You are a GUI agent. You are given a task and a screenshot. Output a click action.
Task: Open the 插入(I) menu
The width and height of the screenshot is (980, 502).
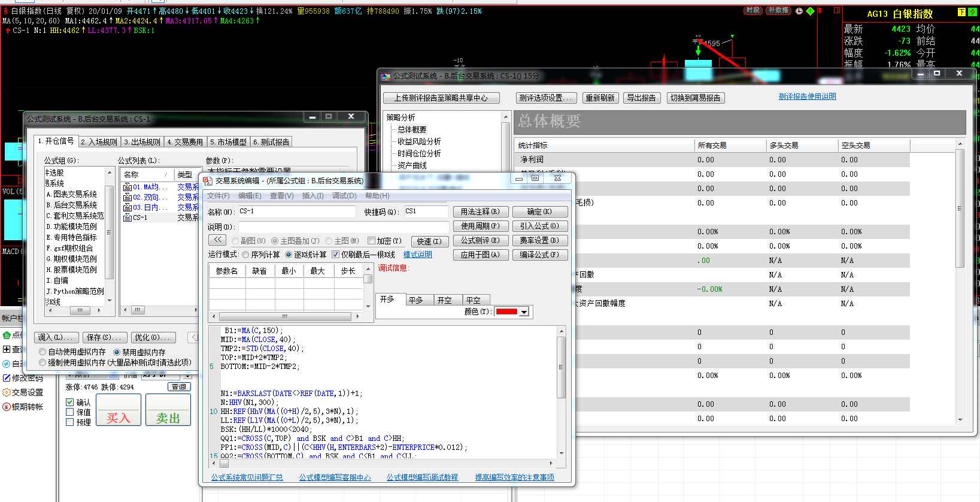point(312,196)
